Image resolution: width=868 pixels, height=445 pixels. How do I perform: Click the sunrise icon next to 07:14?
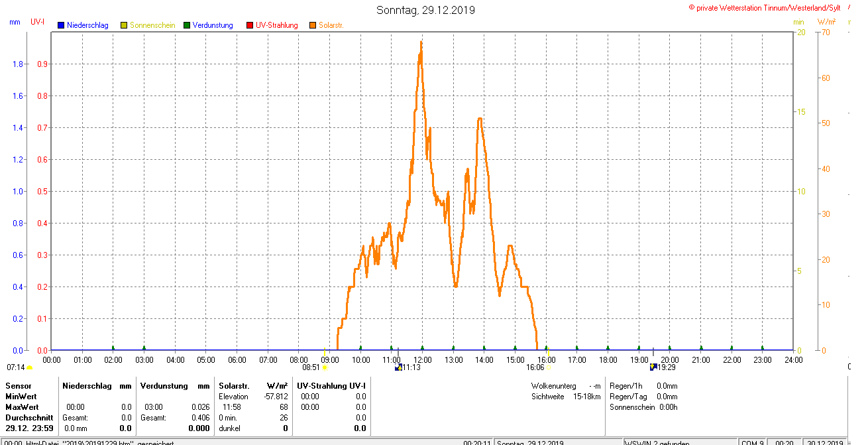click(29, 367)
